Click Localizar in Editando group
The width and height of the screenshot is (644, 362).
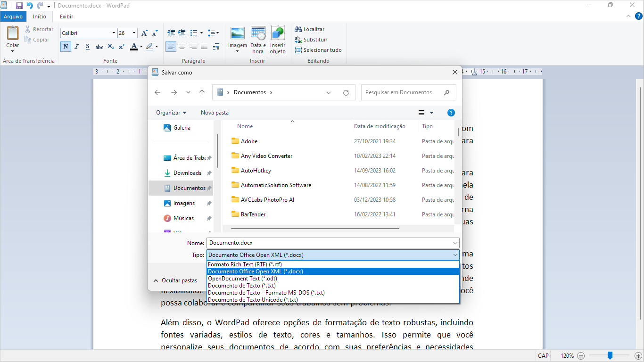point(310,29)
